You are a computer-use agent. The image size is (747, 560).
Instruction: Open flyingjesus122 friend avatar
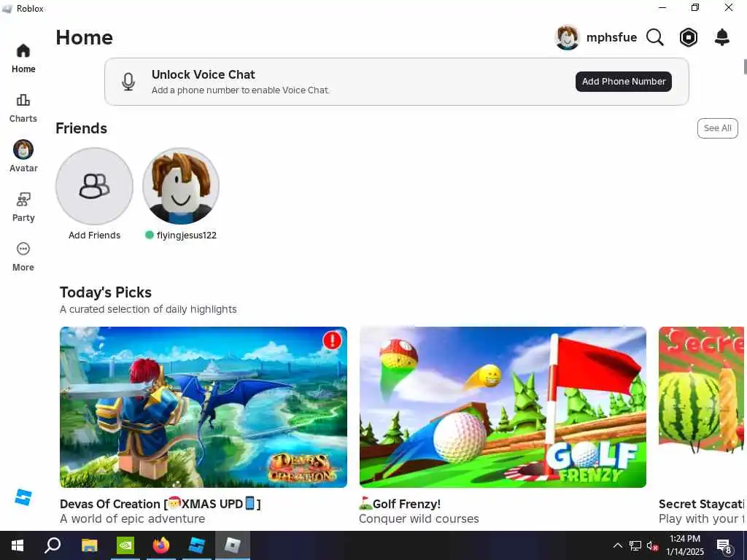(181, 186)
